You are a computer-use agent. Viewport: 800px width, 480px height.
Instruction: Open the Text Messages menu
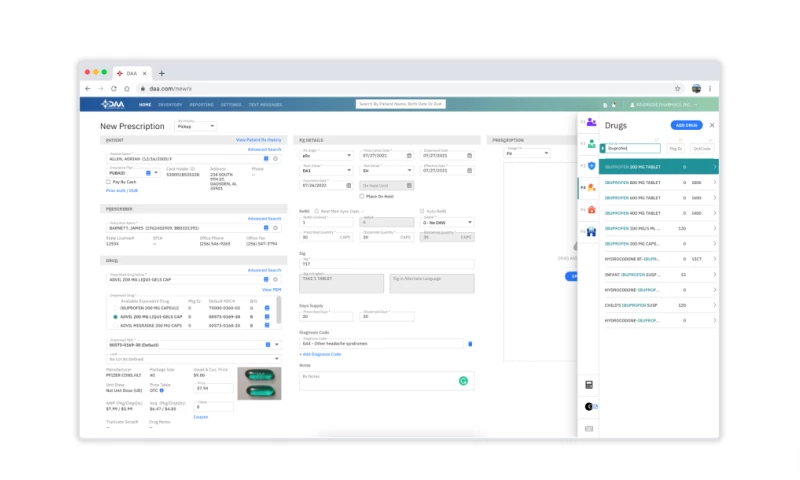(x=265, y=104)
